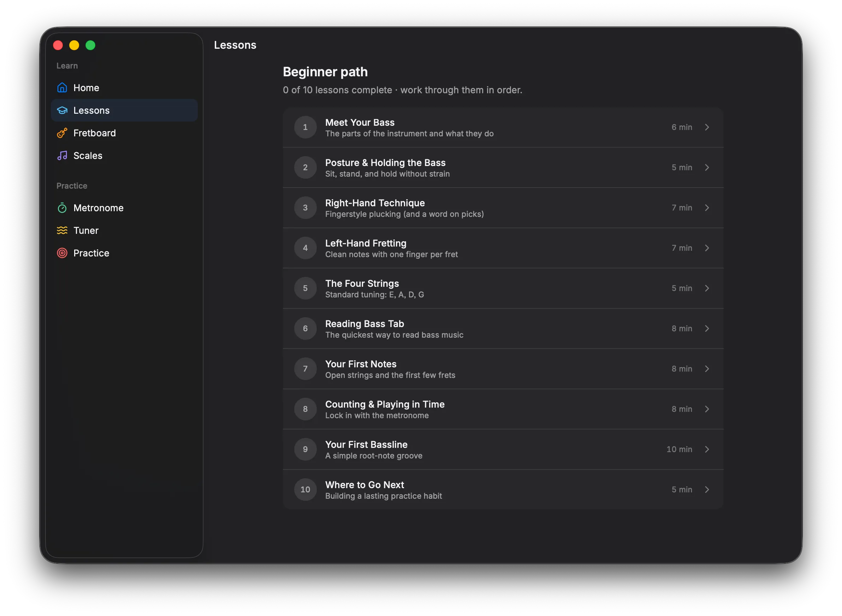Screen dimensions: 842x616
Task: Open the Reading Bass Tab lesson title
Action: point(365,324)
